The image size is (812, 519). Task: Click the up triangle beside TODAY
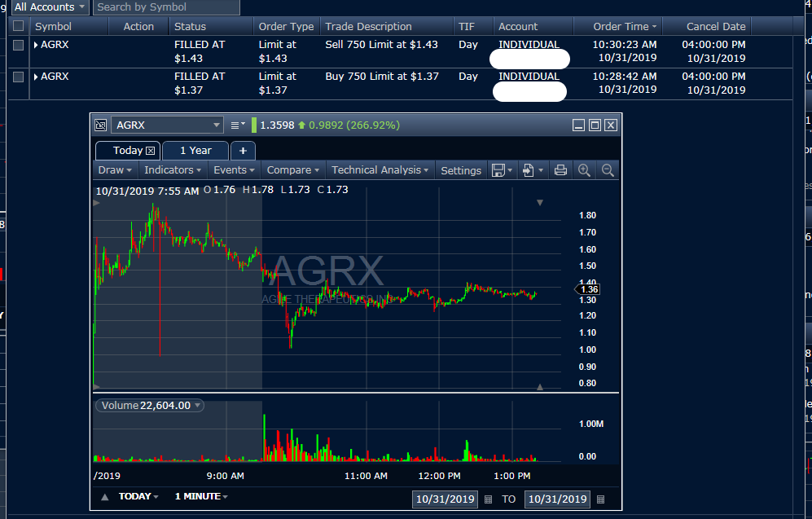(104, 497)
